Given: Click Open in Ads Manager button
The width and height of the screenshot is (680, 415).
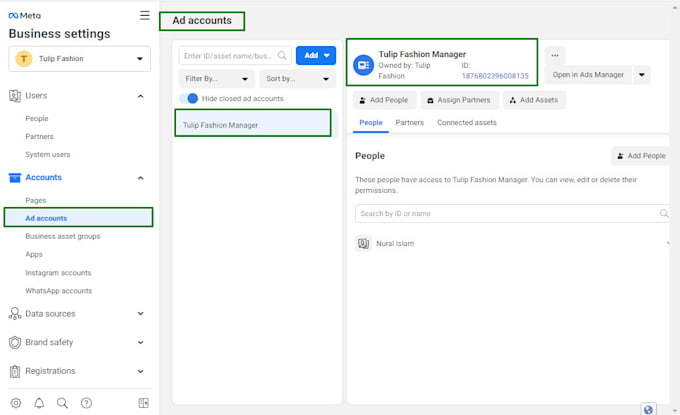Looking at the screenshot, I should 588,75.
